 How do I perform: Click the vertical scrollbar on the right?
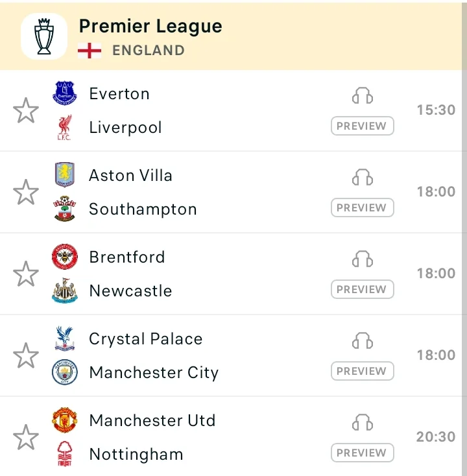point(464,238)
